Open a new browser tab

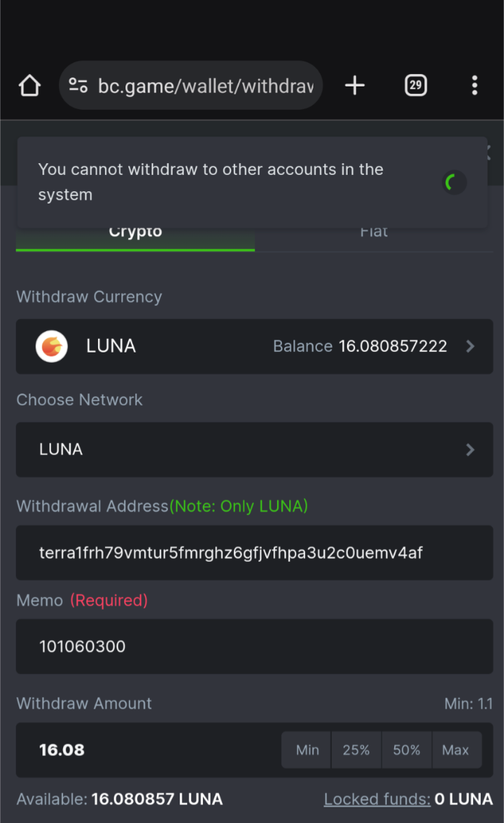click(x=355, y=86)
